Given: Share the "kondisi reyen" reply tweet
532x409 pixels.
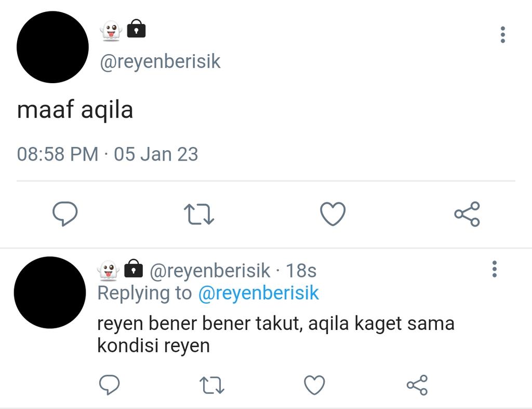Looking at the screenshot, I should pos(417,385).
